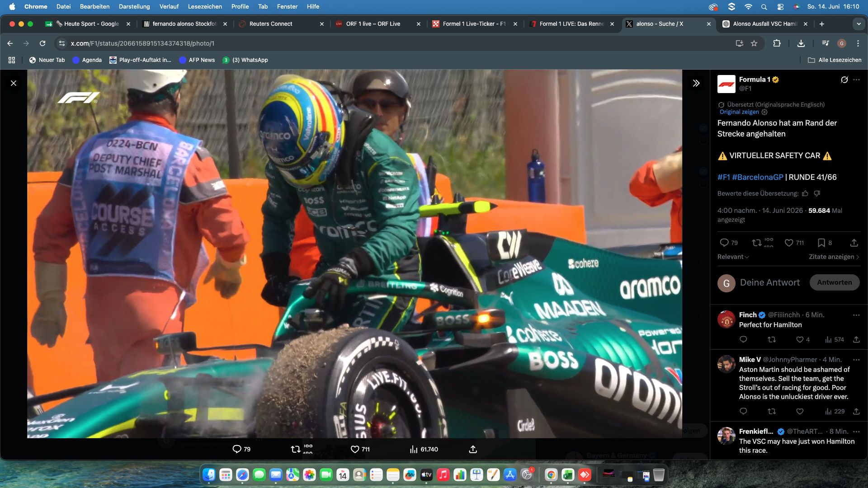Share Mike V's reply

pyautogui.click(x=856, y=411)
